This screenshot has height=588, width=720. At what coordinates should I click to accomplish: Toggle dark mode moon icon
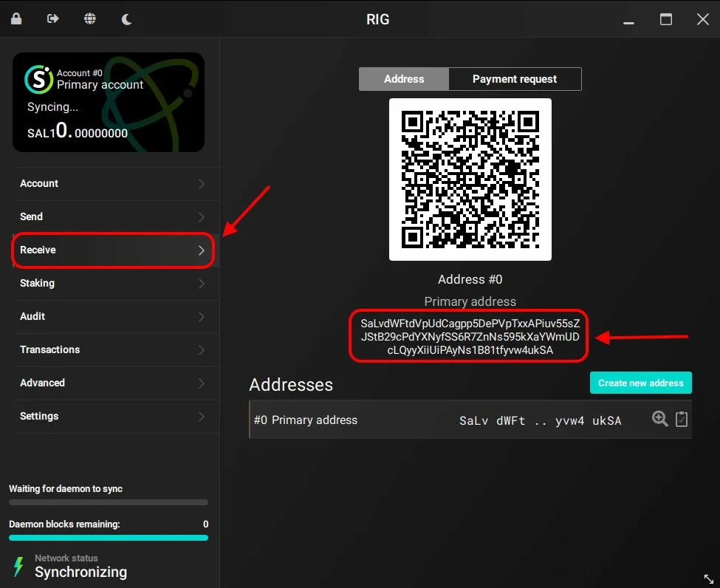point(127,19)
